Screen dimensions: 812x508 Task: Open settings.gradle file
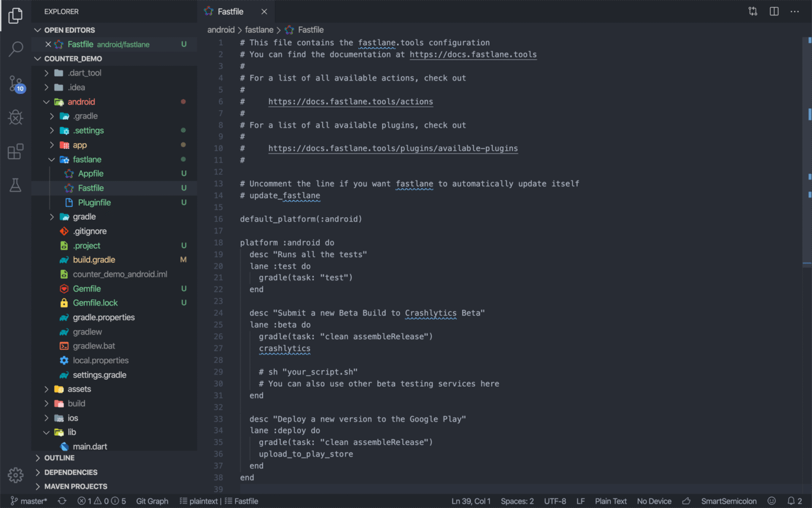coord(114,375)
